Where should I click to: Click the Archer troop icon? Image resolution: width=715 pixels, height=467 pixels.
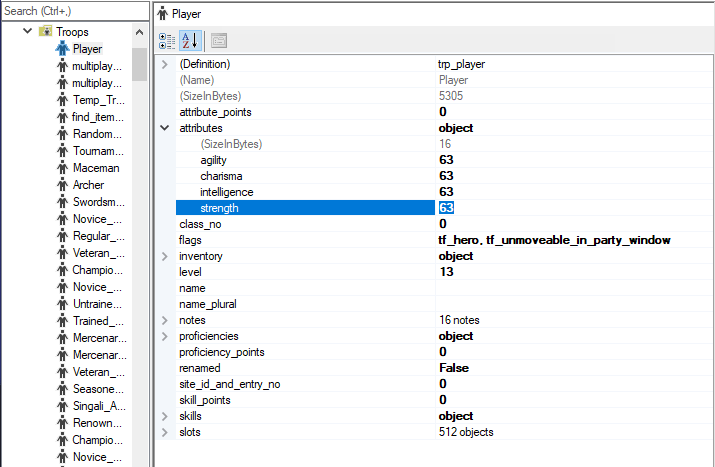click(62, 185)
